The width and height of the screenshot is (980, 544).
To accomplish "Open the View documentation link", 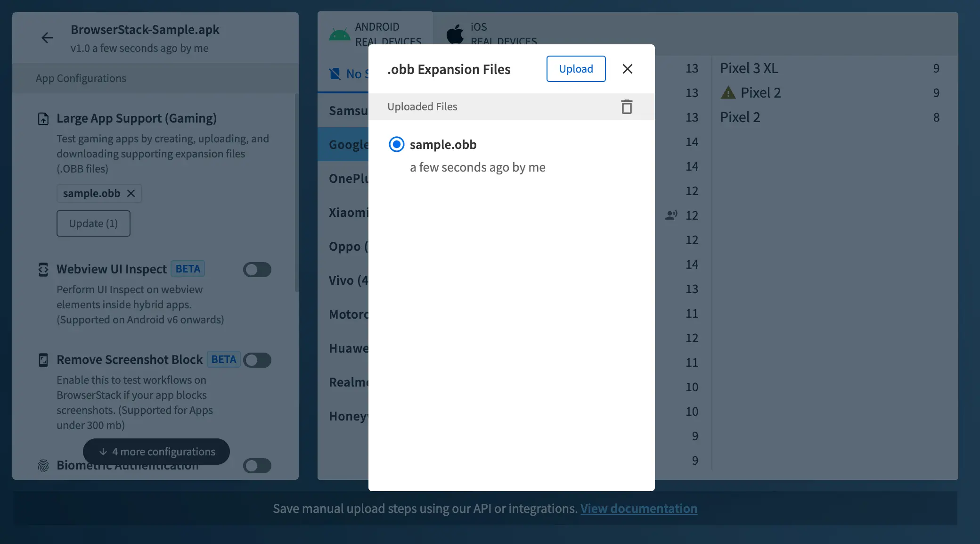I will 638,509.
